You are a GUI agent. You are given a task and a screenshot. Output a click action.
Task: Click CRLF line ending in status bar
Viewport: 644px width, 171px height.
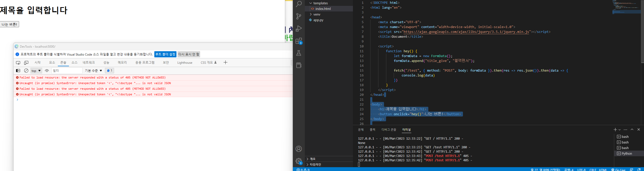click(x=593, y=169)
